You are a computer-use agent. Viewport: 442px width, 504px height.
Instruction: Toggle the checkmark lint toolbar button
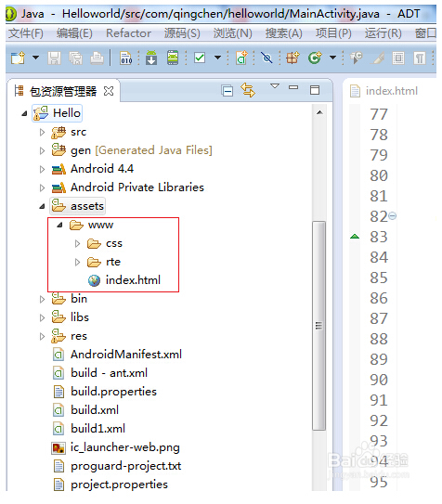click(x=200, y=58)
